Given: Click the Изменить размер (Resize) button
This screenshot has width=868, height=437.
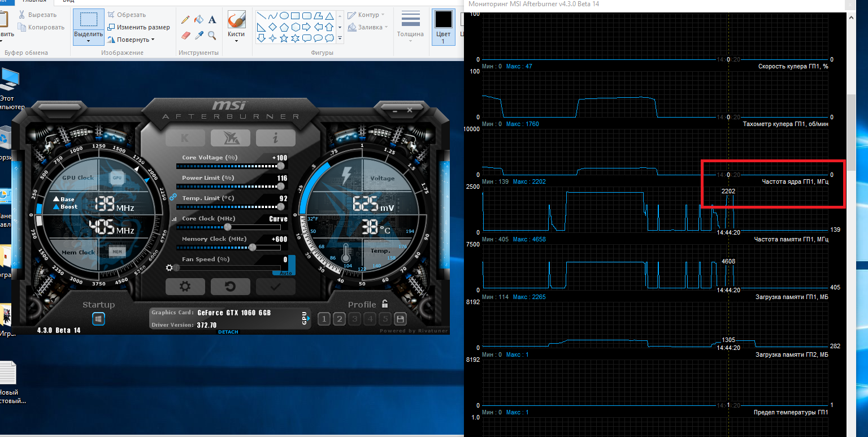Looking at the screenshot, I should 139,27.
